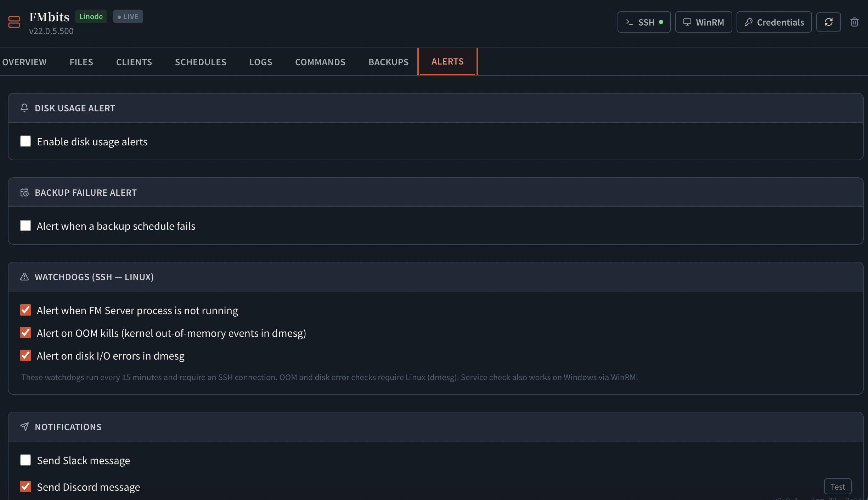
Task: Open the Schedules tab
Action: pos(201,62)
